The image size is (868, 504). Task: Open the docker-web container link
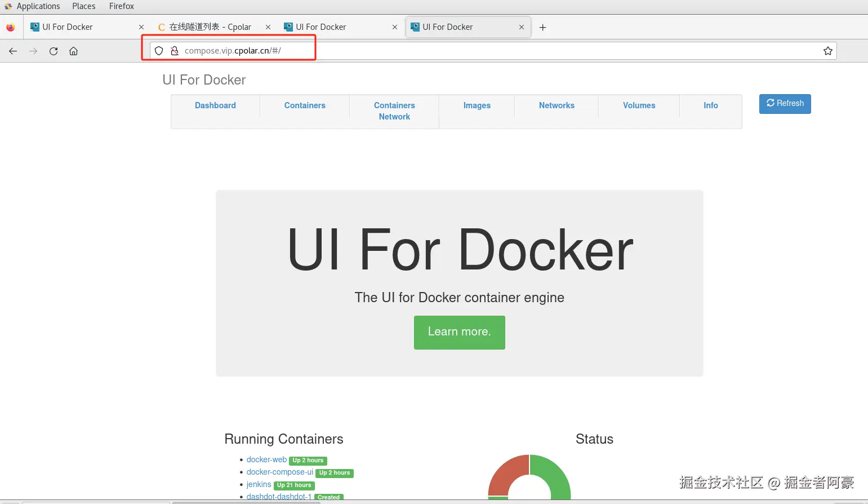(x=266, y=459)
